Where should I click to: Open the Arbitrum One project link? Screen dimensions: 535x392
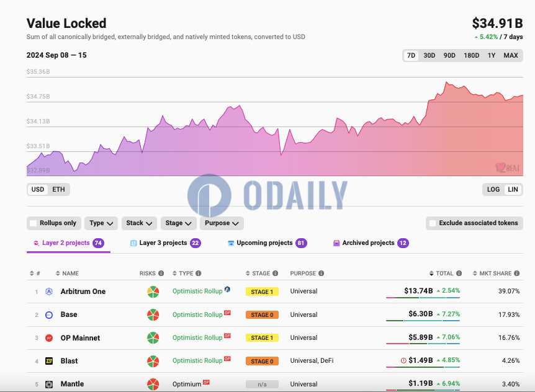point(83,292)
